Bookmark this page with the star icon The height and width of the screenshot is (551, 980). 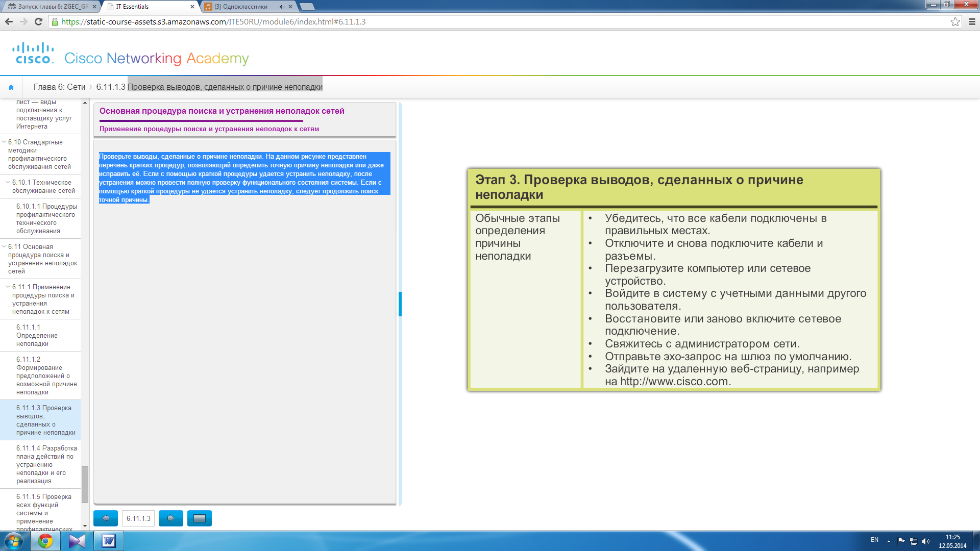tap(955, 21)
